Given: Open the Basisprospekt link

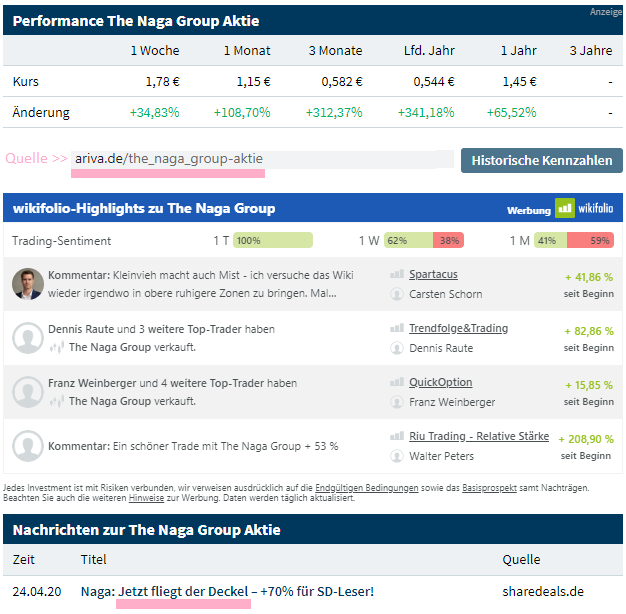Looking at the screenshot, I should [x=489, y=488].
